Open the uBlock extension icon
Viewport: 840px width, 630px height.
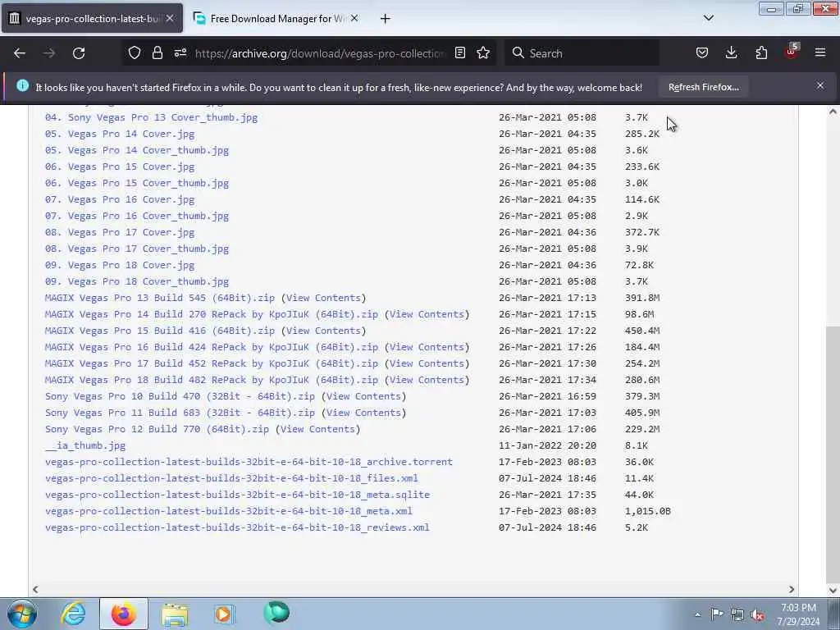pyautogui.click(x=792, y=52)
